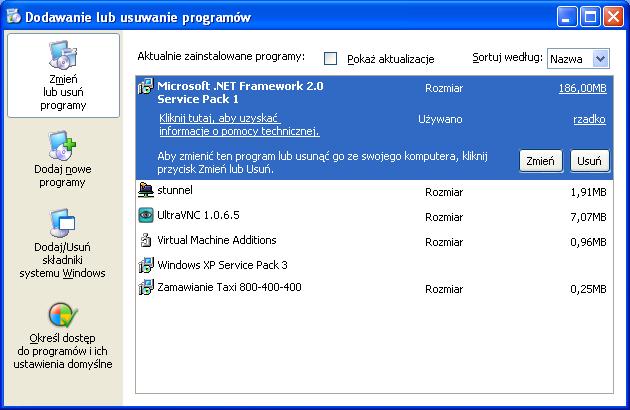
Task: Select the Virtual Machine Additions entry name
Action: [217, 240]
